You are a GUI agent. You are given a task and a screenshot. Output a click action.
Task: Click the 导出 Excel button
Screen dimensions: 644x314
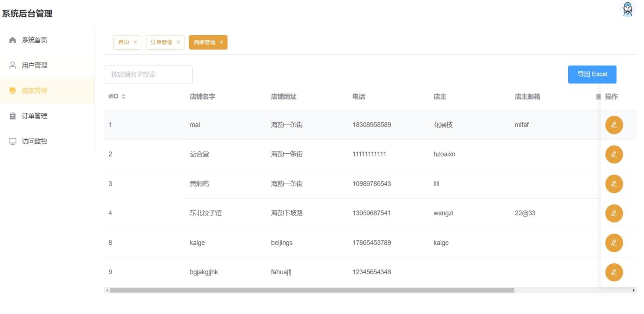593,74
